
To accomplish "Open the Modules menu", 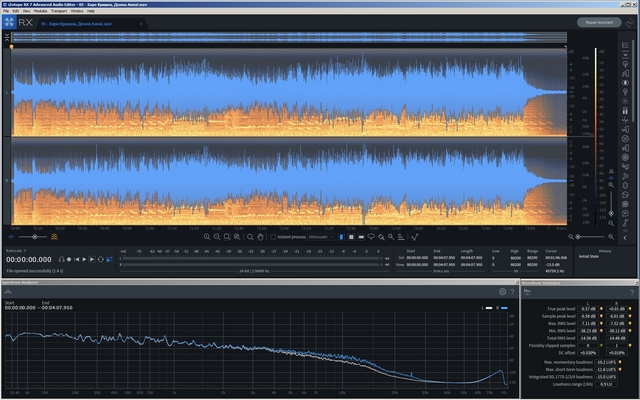I will pos(40,11).
